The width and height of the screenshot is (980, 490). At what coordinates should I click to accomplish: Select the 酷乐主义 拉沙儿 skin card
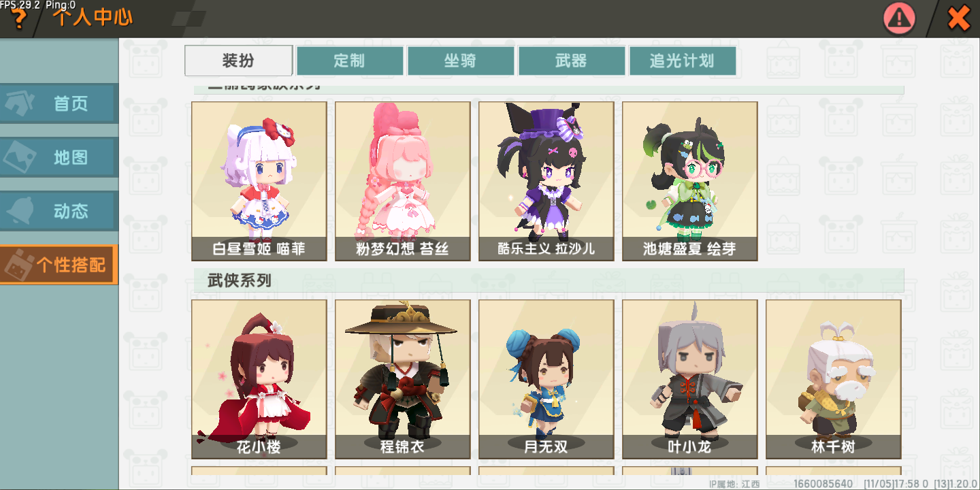pos(546,181)
